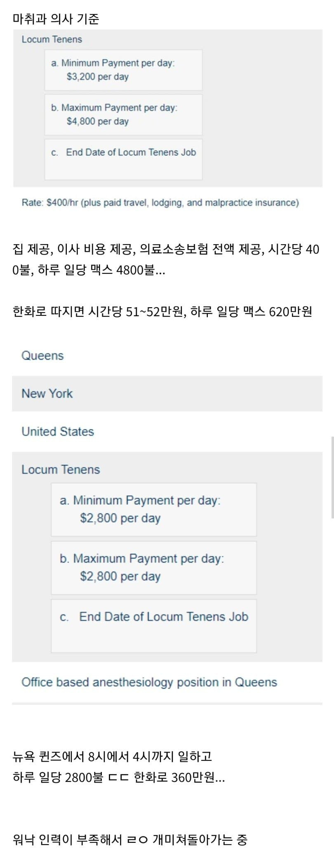Click the line "하루 일당 2800불"

[x=119, y=778]
